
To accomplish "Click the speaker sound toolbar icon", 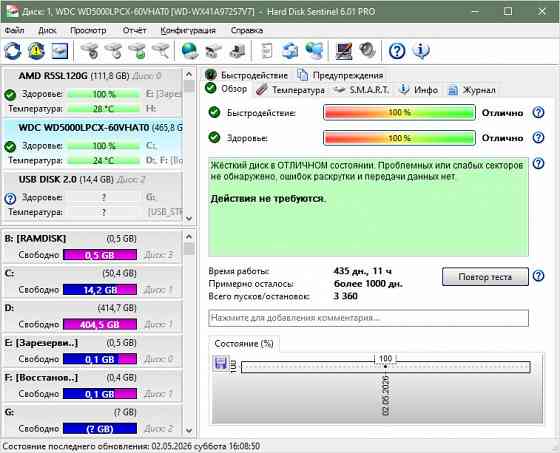I will pos(367,50).
